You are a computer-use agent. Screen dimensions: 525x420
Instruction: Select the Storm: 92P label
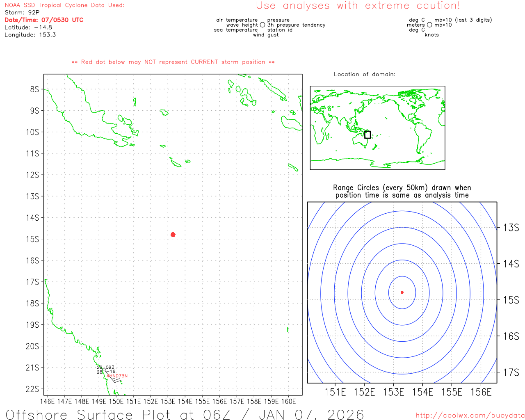tap(22, 12)
